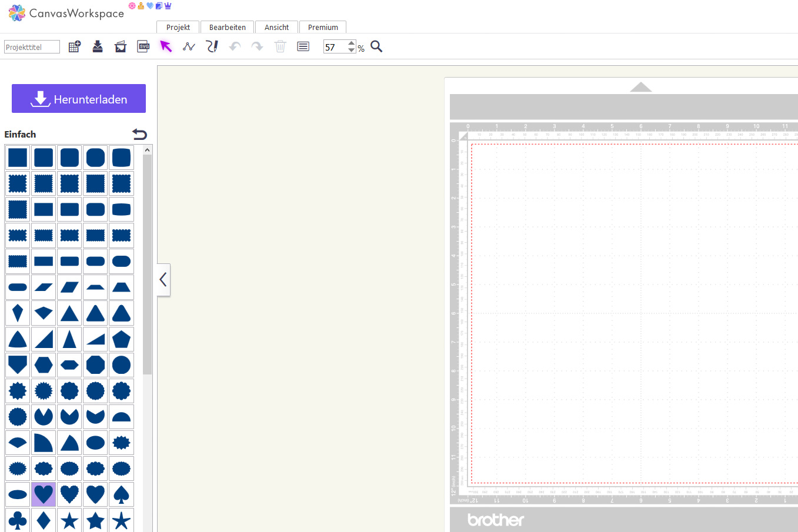Click the trash can delete icon

click(x=280, y=47)
